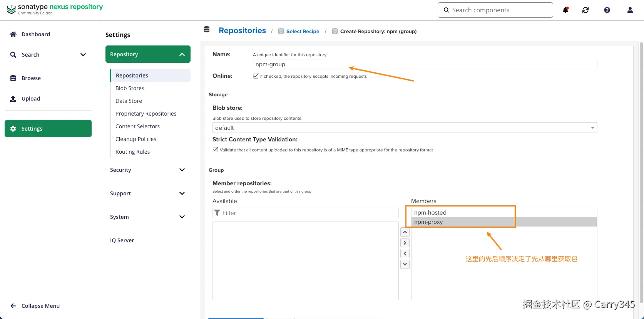644x319 pixels.
Task: Click Collapse Menu at sidebar bottom
Action: 40,306
